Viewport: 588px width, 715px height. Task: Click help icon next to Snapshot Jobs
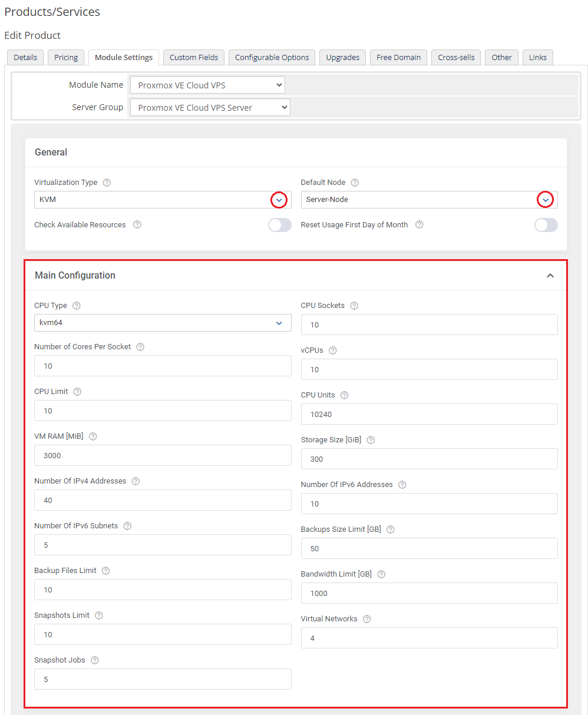click(x=95, y=660)
